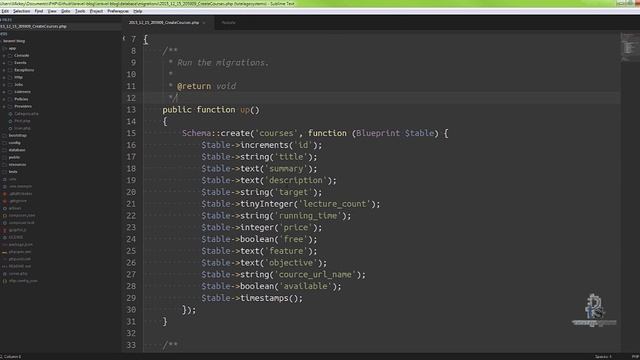This screenshot has height=360, width=640.
Task: Click the Exceptions folder icon
Action: pyautogui.click(x=11, y=70)
